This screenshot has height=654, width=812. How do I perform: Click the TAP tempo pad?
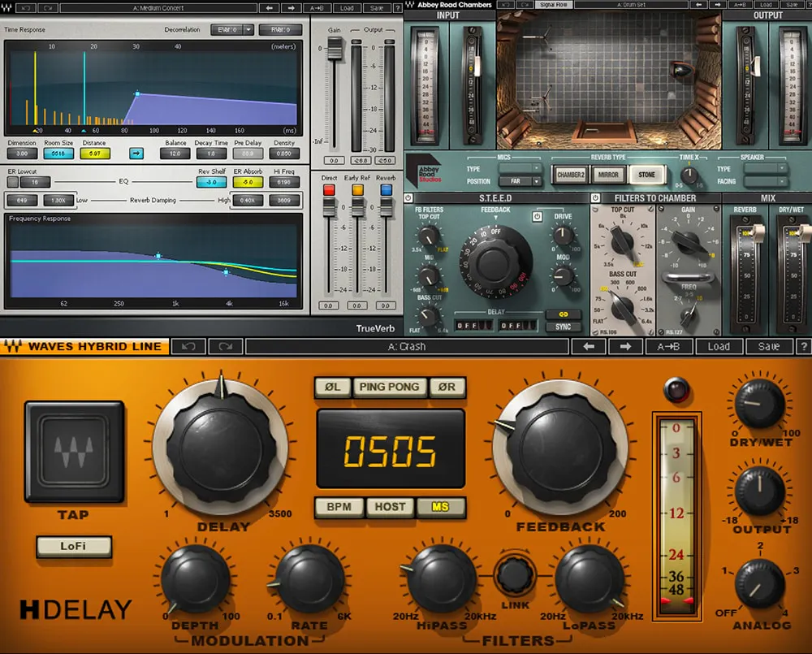74,452
